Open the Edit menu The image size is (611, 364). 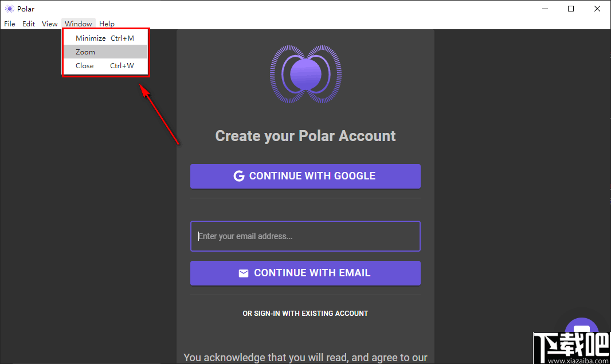28,24
